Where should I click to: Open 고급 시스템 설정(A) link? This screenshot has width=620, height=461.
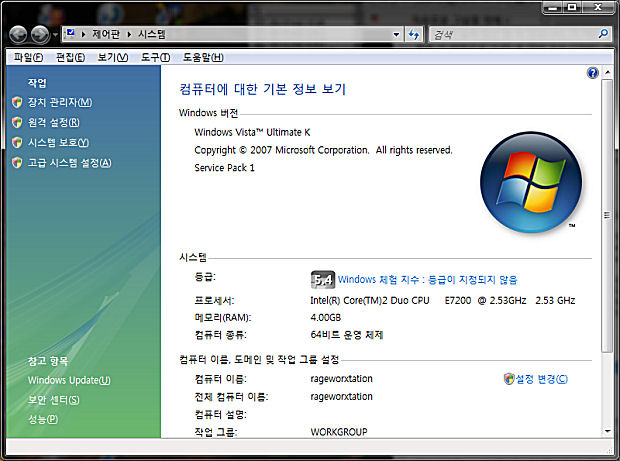pyautogui.click(x=70, y=162)
